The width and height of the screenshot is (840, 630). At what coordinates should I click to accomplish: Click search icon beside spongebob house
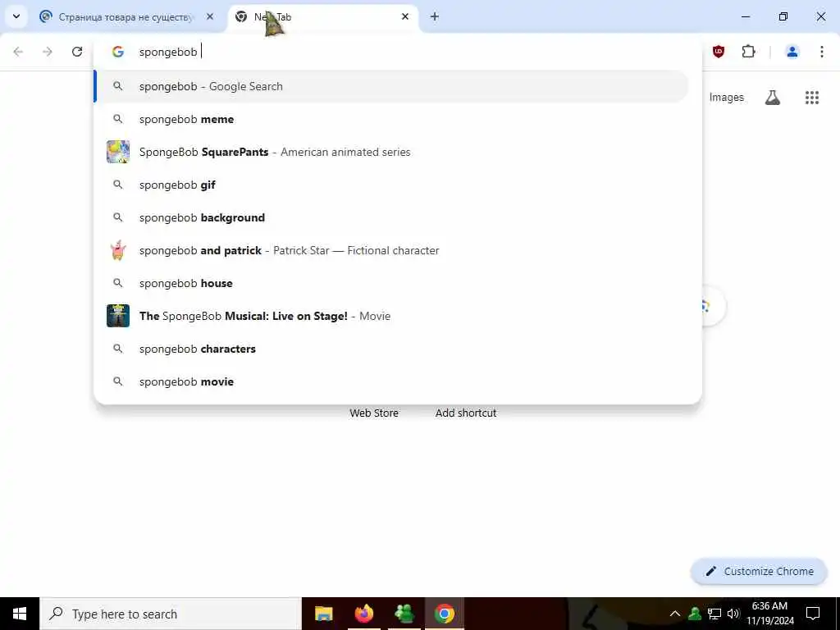[x=118, y=283]
